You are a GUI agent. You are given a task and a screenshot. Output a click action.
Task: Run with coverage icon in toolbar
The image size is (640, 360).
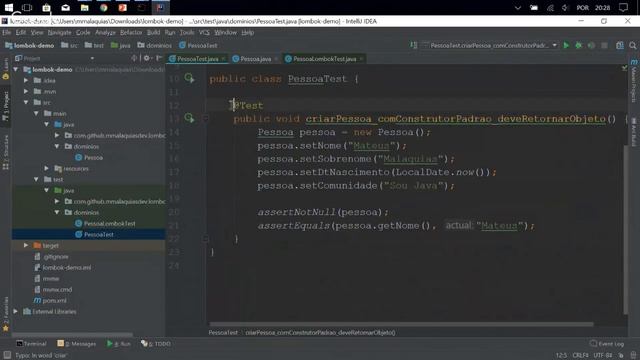click(591, 45)
